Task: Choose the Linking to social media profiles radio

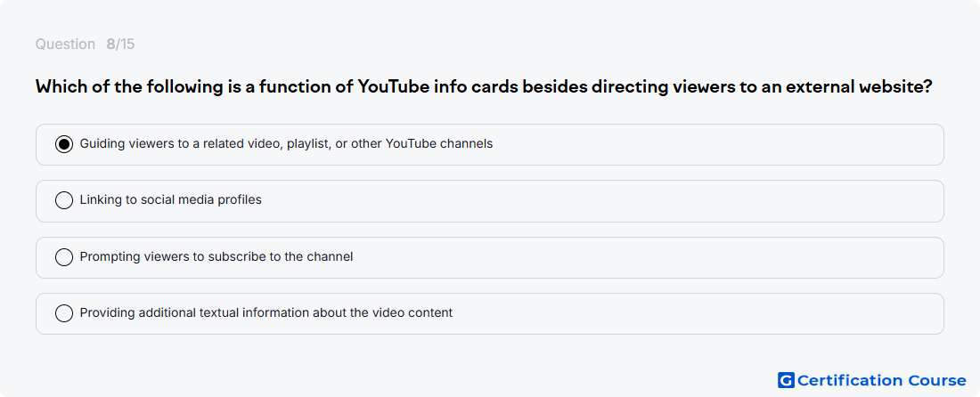Action: (64, 200)
